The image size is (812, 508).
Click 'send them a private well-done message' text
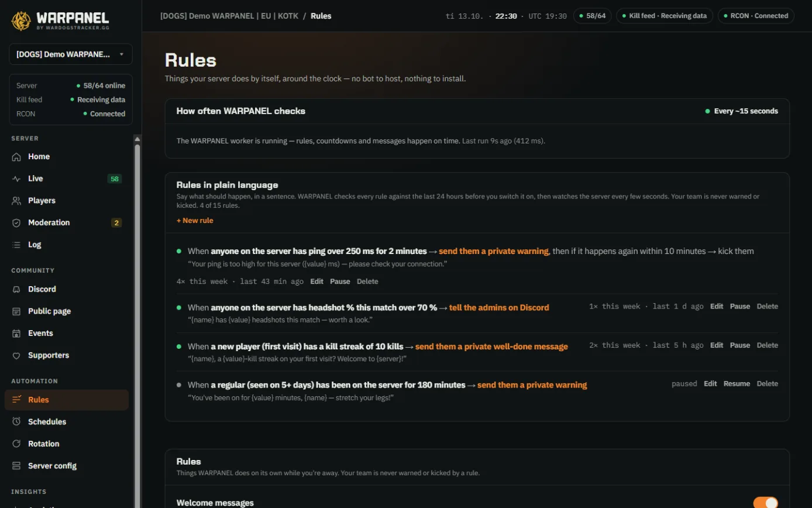pos(491,346)
